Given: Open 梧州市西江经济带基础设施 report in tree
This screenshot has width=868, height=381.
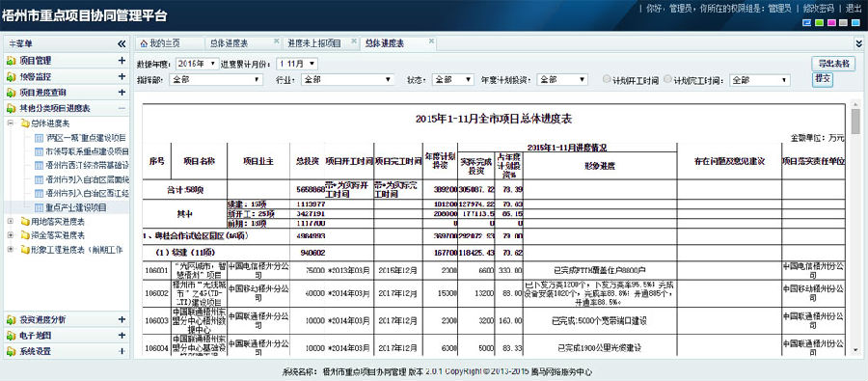Looking at the screenshot, I should 88,166.
